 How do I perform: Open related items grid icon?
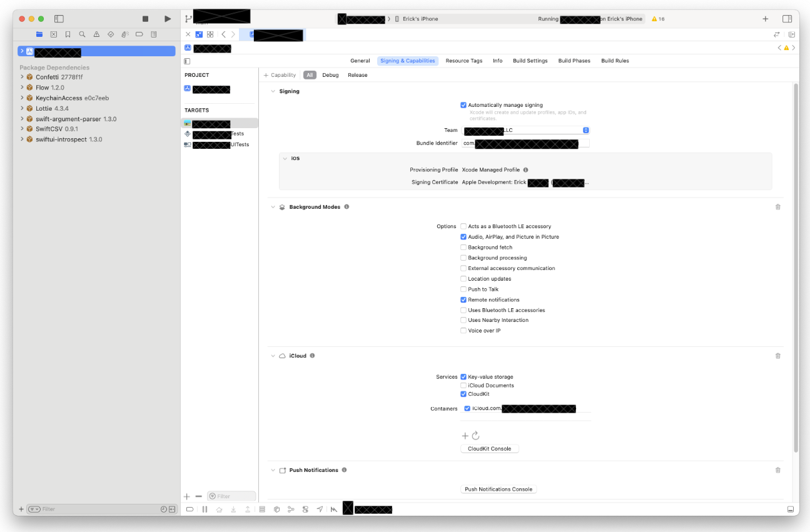pyautogui.click(x=210, y=34)
